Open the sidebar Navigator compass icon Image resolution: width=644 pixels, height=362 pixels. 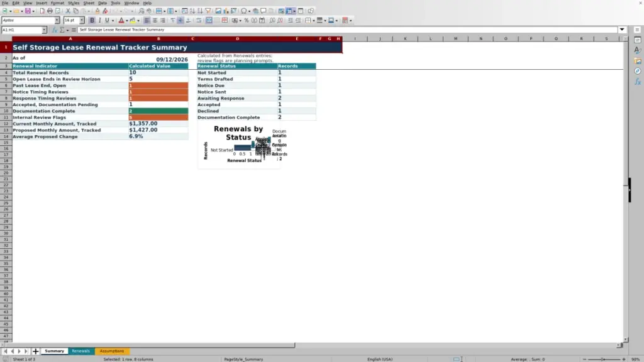[638, 72]
